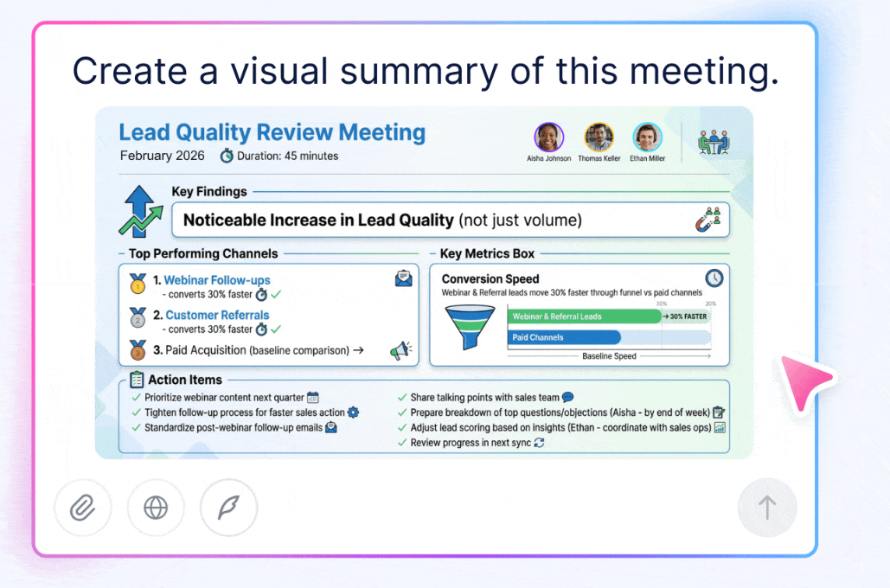Viewport: 890px width, 588px height.
Task: Click the funnel icon in Key Metrics Box
Action: point(470,327)
